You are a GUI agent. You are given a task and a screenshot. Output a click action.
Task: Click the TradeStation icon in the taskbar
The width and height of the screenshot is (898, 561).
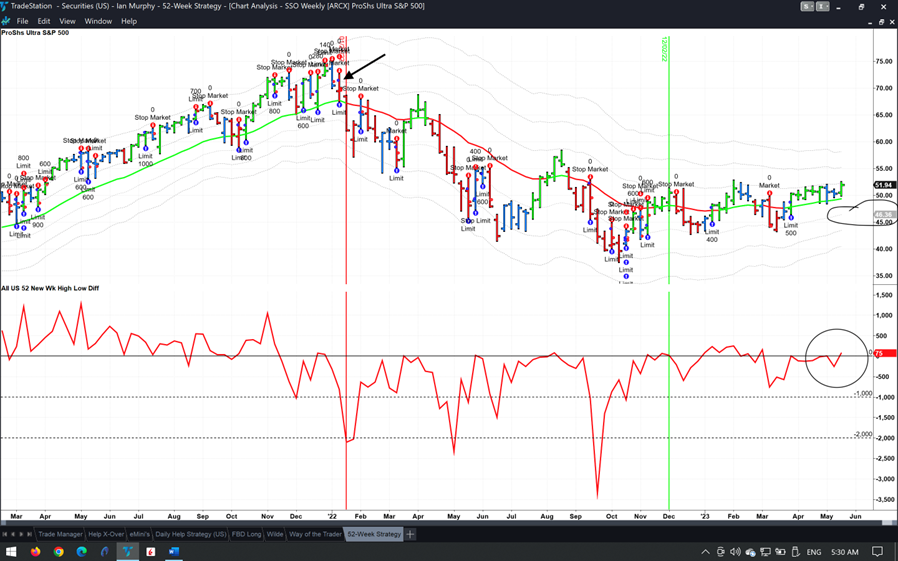[x=127, y=551]
